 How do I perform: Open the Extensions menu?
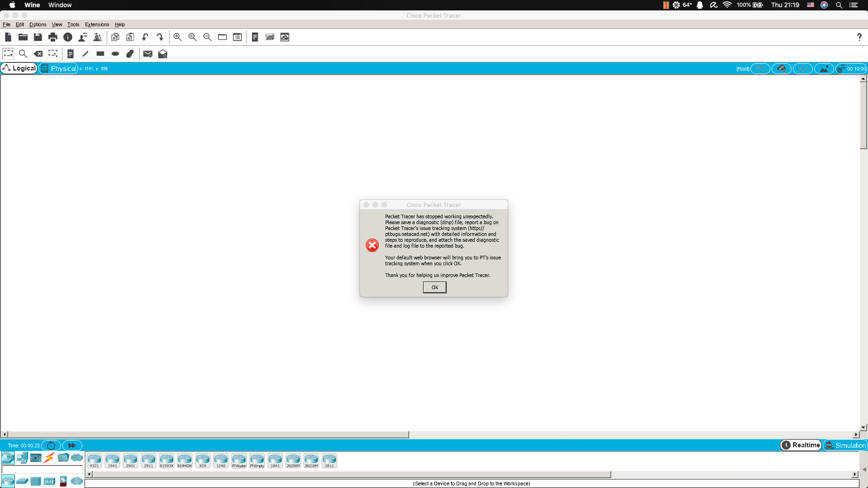coord(97,24)
